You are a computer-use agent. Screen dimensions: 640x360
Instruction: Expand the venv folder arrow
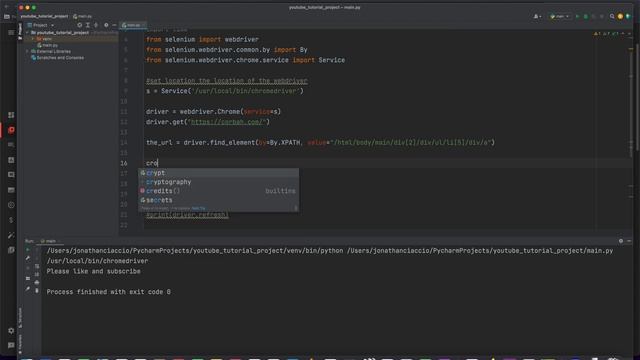pyautogui.click(x=33, y=39)
